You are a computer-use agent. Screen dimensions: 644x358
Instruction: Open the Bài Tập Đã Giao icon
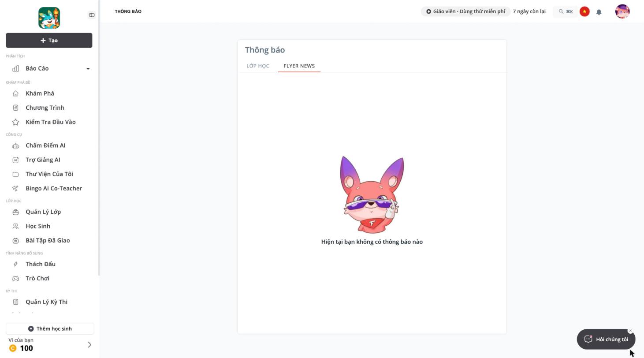click(x=16, y=240)
